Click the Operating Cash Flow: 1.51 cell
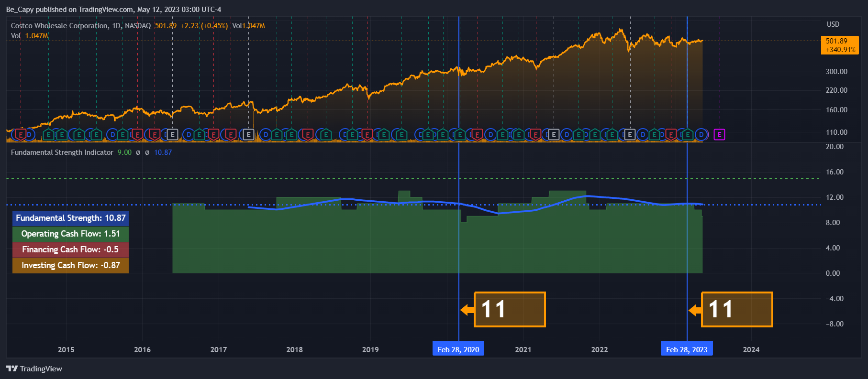The height and width of the screenshot is (379, 868). (x=70, y=234)
